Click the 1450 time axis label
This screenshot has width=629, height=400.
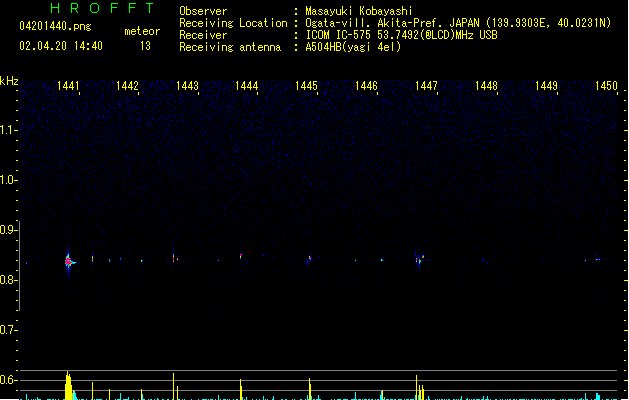[x=606, y=86]
